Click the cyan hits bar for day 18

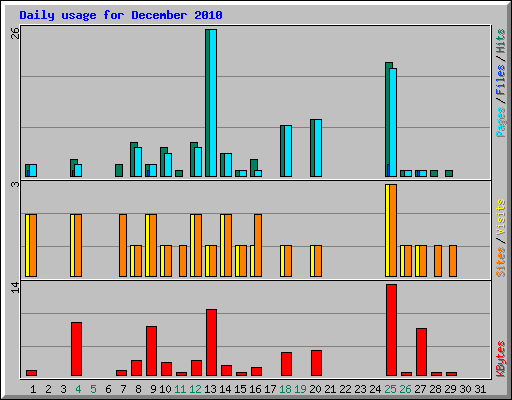tap(288, 151)
